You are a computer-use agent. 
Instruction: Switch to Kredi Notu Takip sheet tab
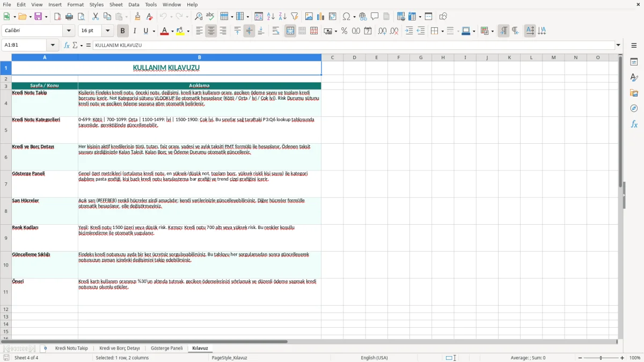tap(71, 348)
